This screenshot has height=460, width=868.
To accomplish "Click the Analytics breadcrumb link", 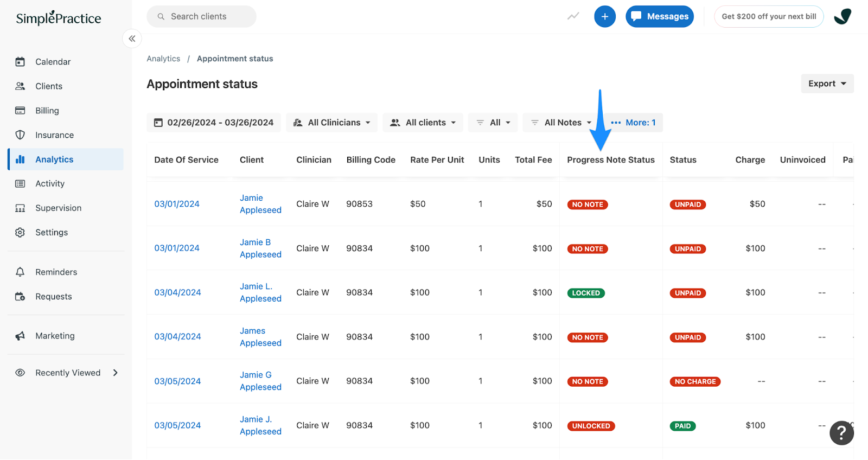I will (163, 59).
